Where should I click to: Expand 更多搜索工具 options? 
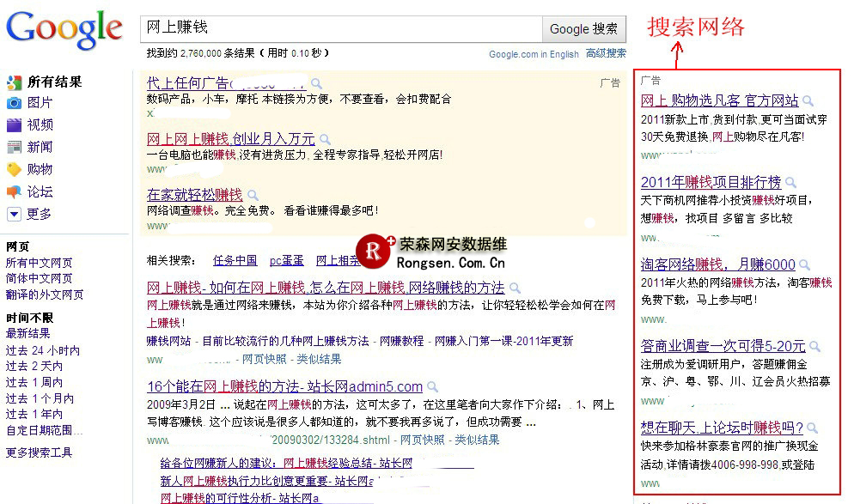pos(39,452)
